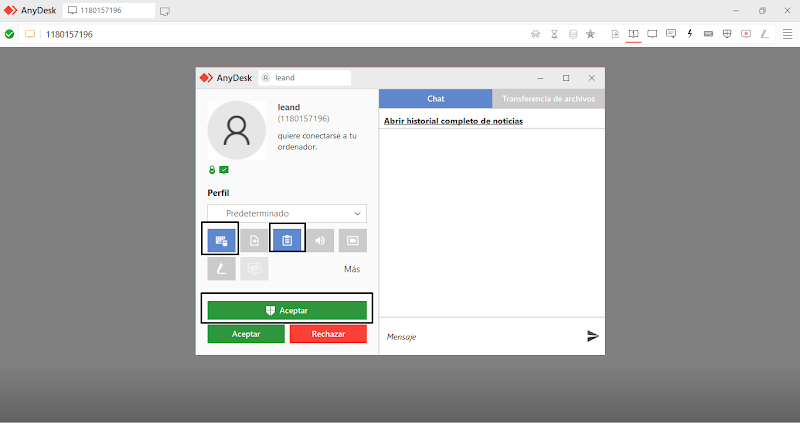800x423 pixels.
Task: Click the Aceptar button with shield
Action: pos(287,310)
